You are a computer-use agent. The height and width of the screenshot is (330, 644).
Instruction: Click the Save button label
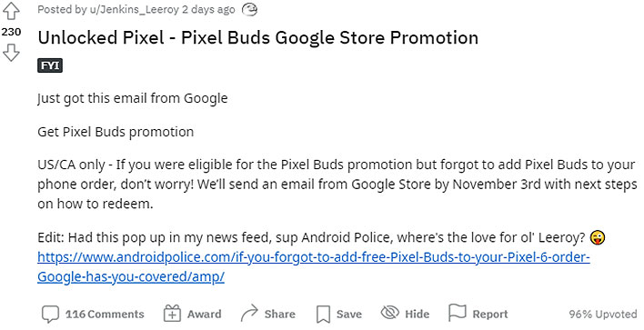348,315
